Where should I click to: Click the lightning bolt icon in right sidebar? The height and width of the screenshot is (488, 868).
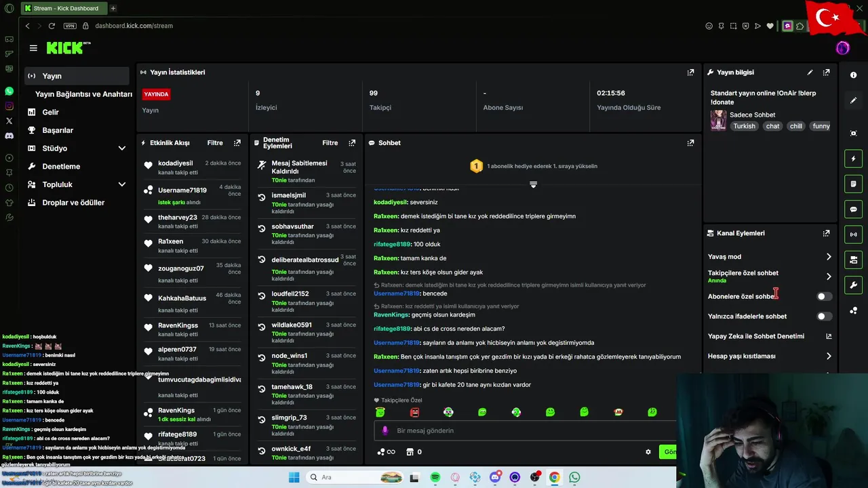point(854,159)
